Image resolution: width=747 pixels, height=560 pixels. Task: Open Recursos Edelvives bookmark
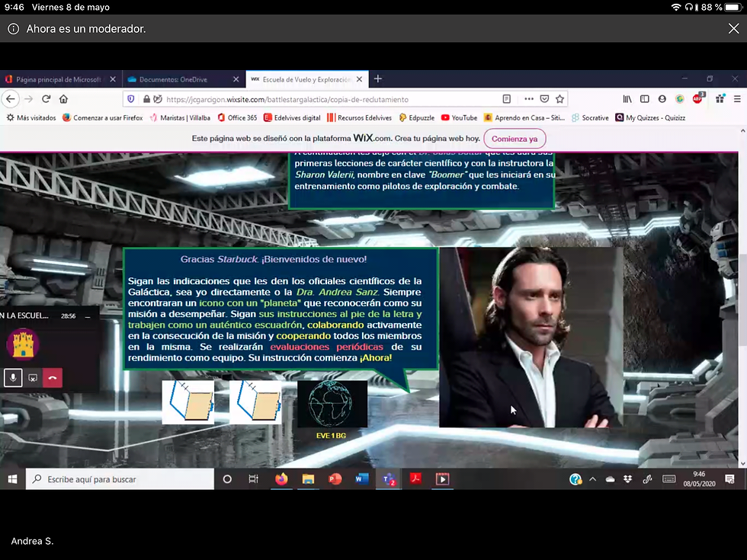359,117
